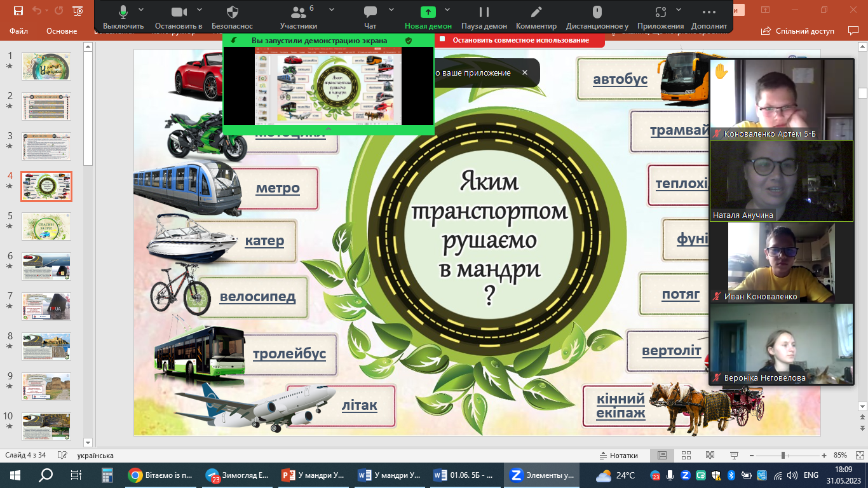Close the 'ваше приложение' notification

525,73
